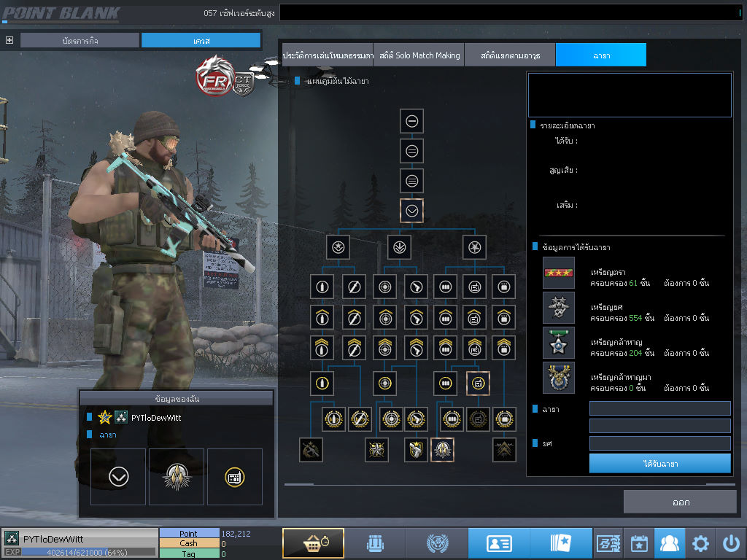Open the shop basket icon in bottom bar
This screenshot has width=747, height=560.
[313, 542]
